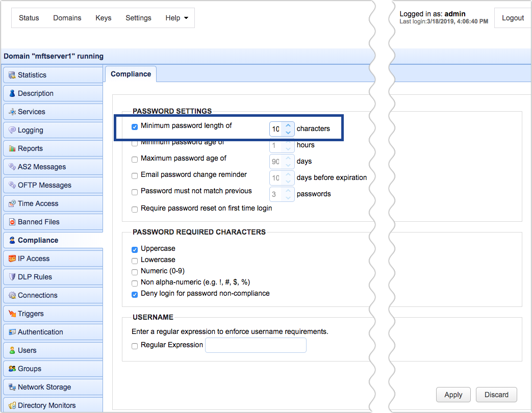532x413 pixels.
Task: Select the Compliance tab
Action: coord(131,74)
